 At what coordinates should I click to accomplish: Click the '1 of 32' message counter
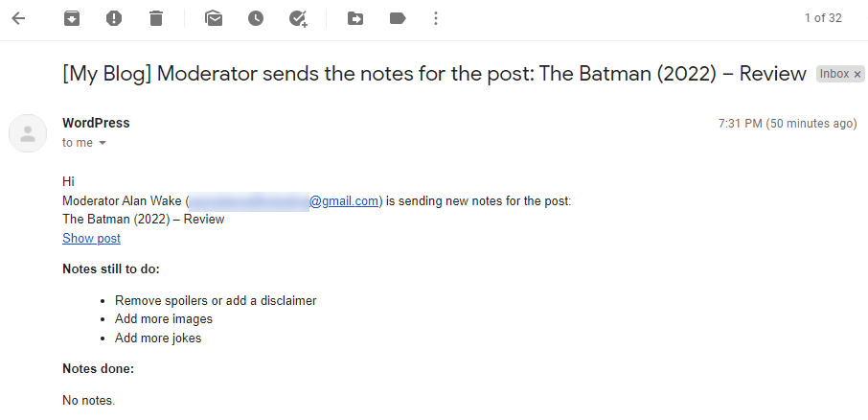tap(823, 18)
